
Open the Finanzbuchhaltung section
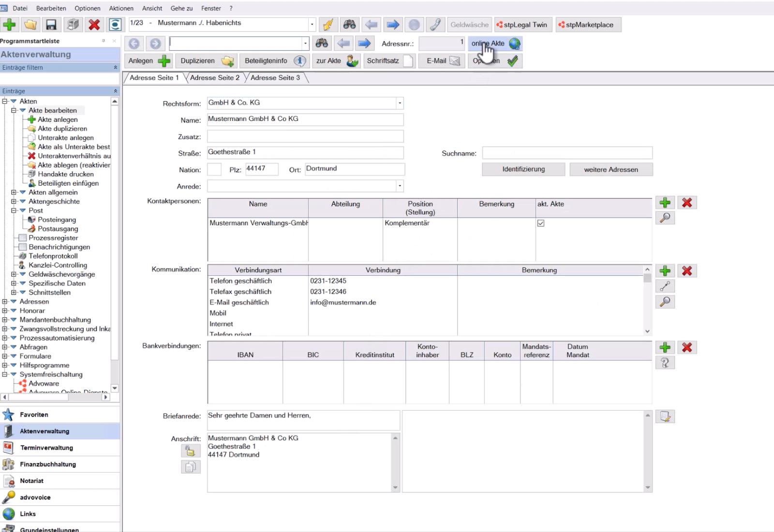point(60,464)
